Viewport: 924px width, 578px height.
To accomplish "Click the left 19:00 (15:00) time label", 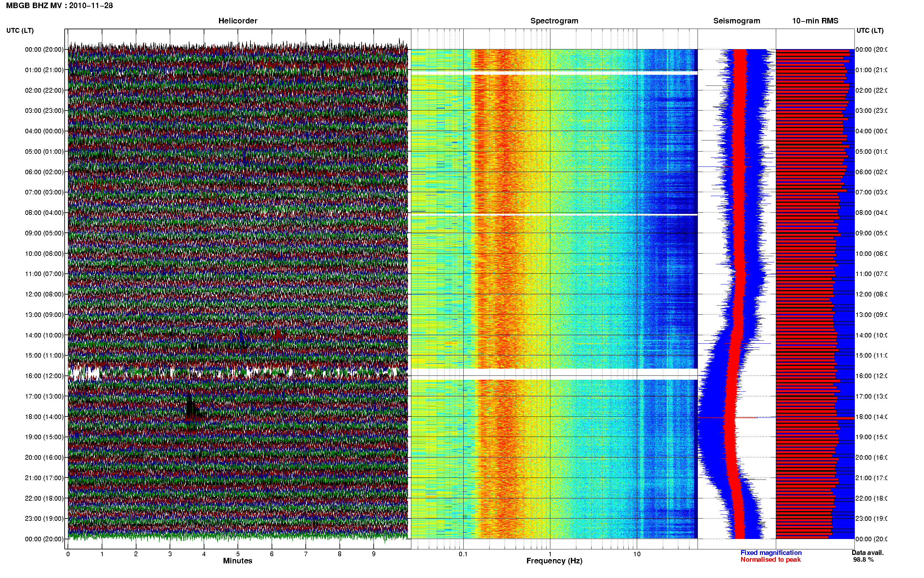I will click(x=44, y=437).
